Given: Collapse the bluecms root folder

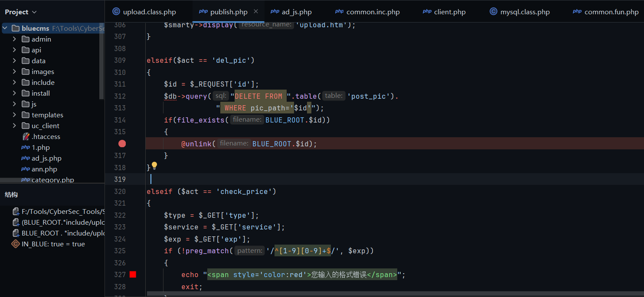Looking at the screenshot, I should (x=5, y=28).
